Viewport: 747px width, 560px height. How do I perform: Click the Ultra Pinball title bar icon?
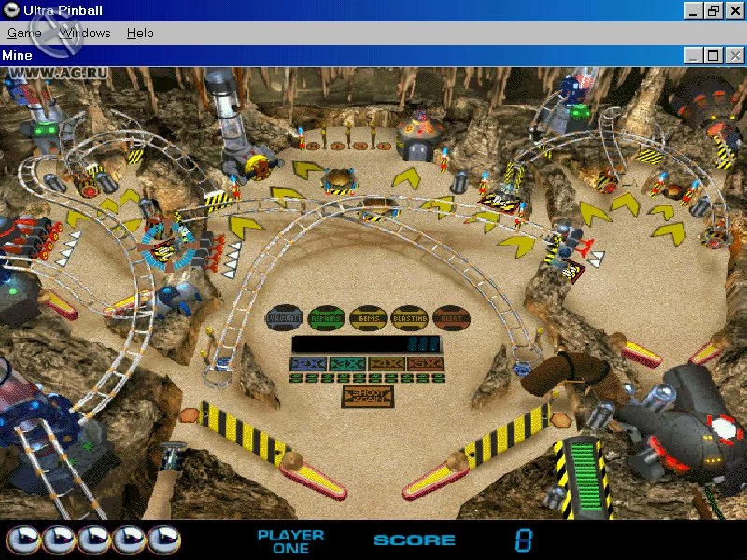point(10,10)
